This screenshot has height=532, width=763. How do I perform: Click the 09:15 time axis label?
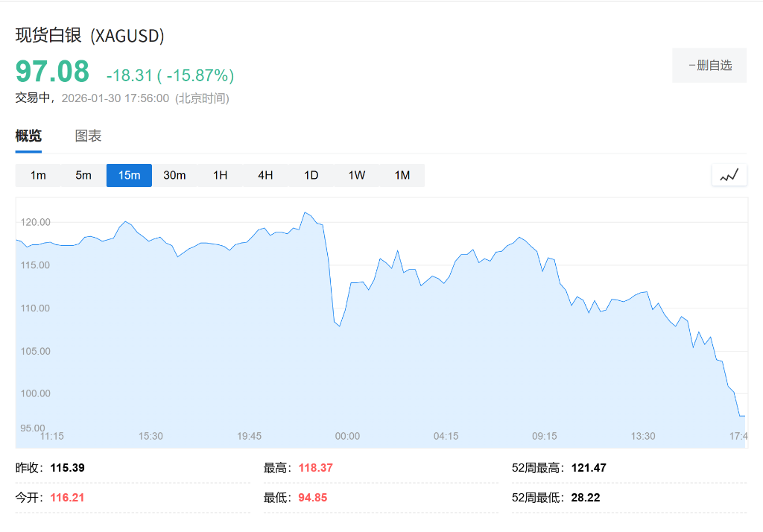pos(544,436)
